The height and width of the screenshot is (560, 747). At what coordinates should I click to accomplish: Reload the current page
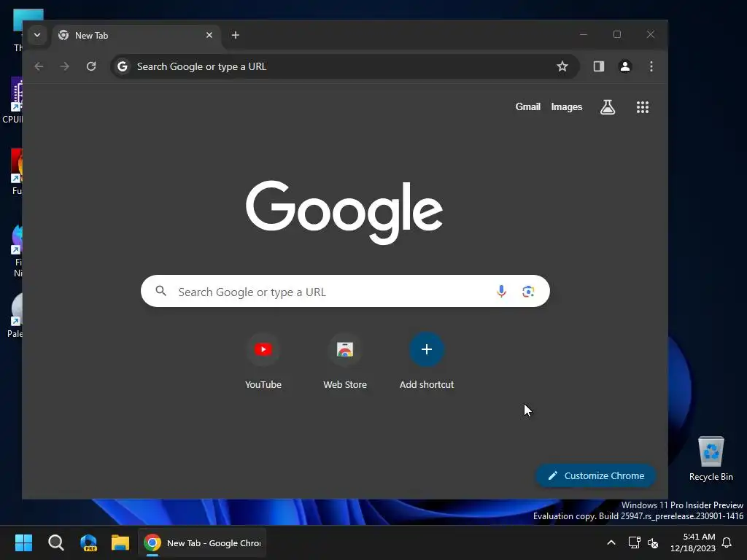[91, 66]
